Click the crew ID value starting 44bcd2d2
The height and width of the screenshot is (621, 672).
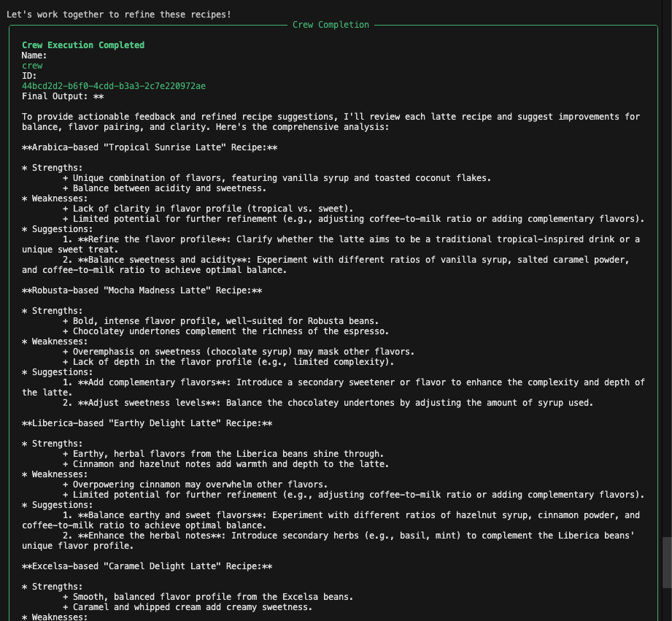coord(114,86)
